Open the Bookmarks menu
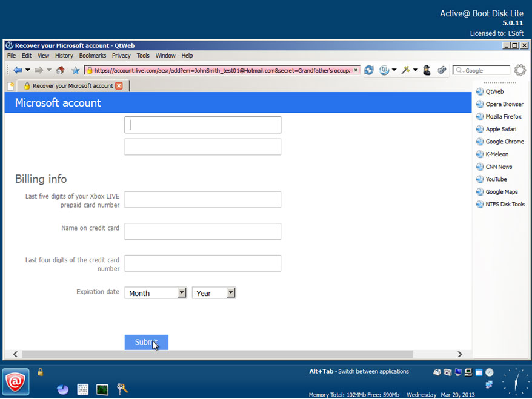Screen dimensions: 532x399 click(x=92, y=56)
